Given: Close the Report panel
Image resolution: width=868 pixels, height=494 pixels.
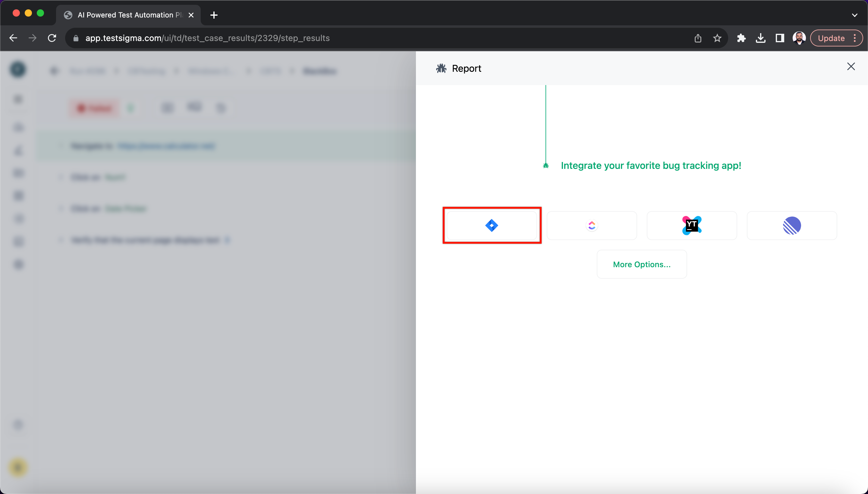Looking at the screenshot, I should (851, 66).
